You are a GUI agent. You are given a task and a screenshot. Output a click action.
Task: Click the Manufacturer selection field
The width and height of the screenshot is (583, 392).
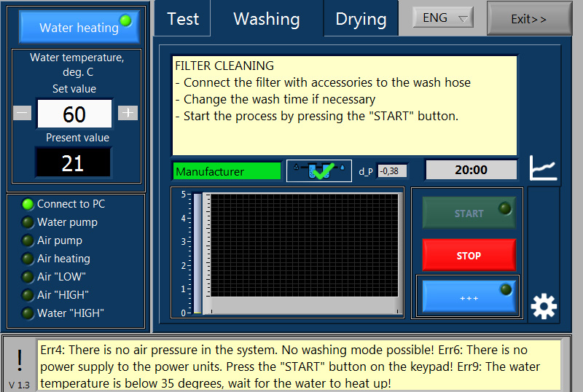227,171
